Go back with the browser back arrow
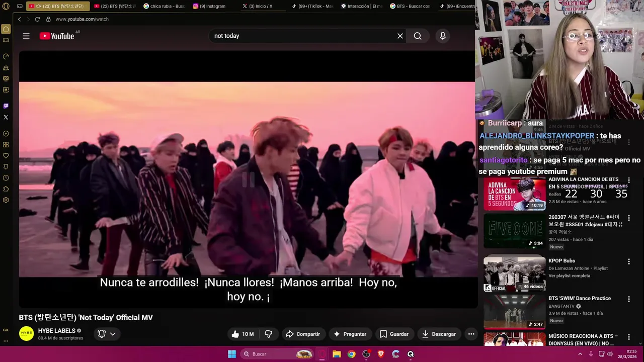 pyautogui.click(x=19, y=19)
